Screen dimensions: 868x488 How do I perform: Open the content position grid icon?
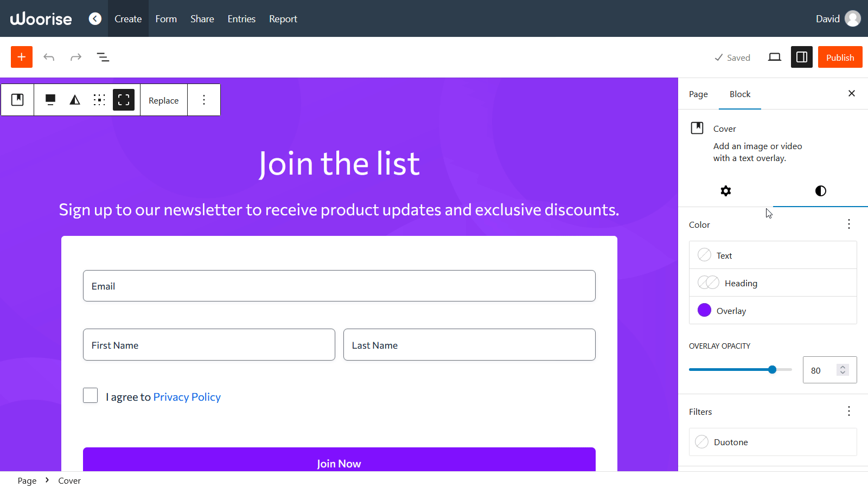99,100
